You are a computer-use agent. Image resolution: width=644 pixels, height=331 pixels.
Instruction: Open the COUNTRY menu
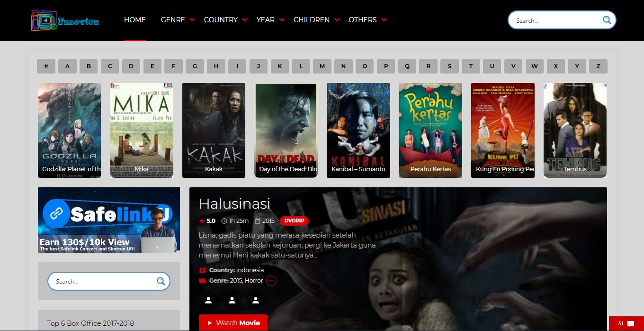click(221, 20)
